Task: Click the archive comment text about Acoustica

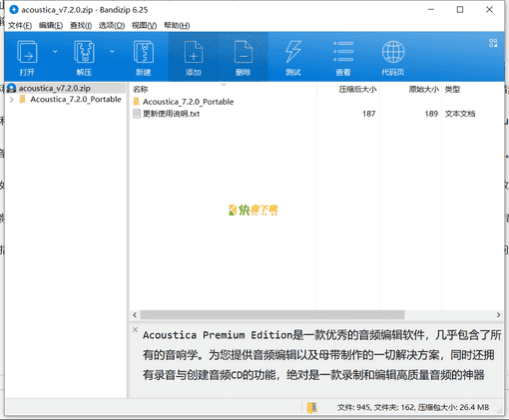Action: point(321,355)
